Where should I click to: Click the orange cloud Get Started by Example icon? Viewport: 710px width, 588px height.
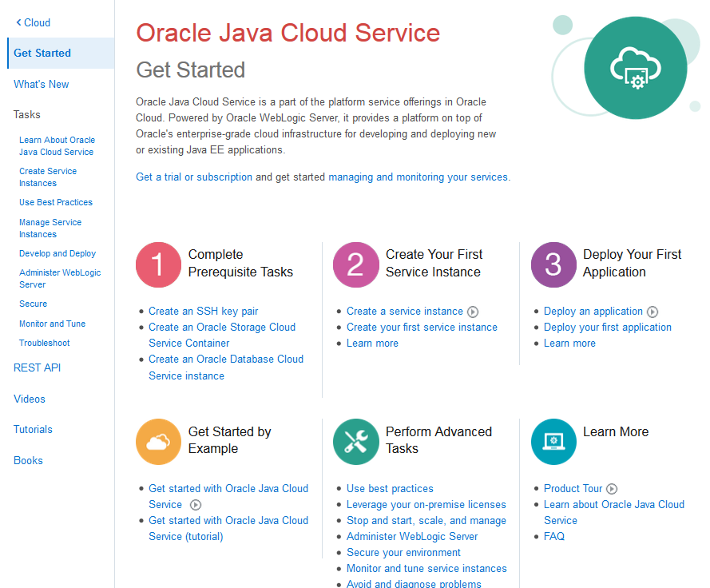click(x=159, y=441)
